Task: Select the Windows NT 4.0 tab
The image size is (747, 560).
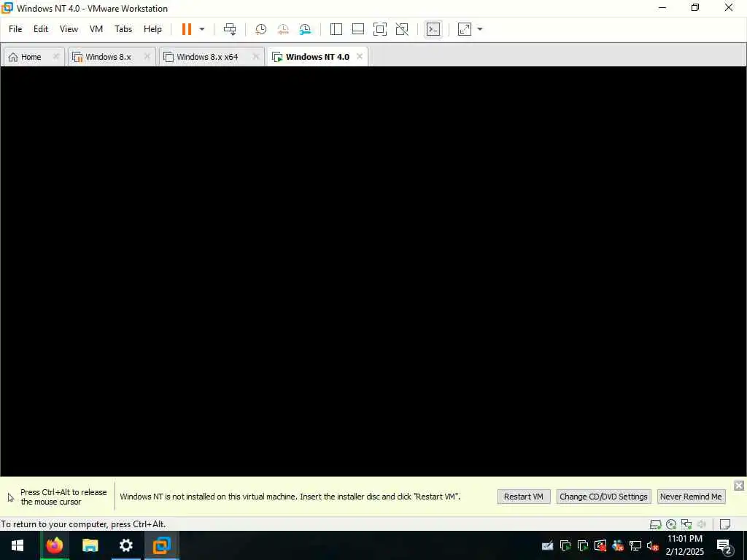Action: [317, 57]
